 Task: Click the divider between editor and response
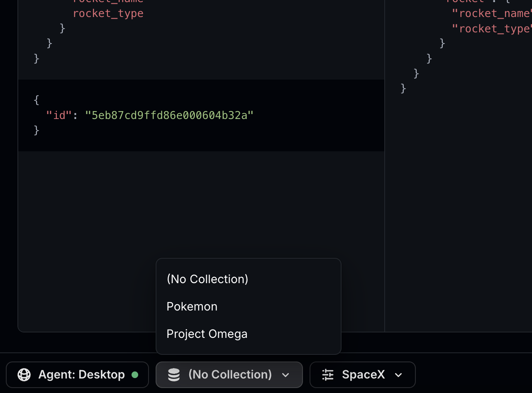(385, 187)
